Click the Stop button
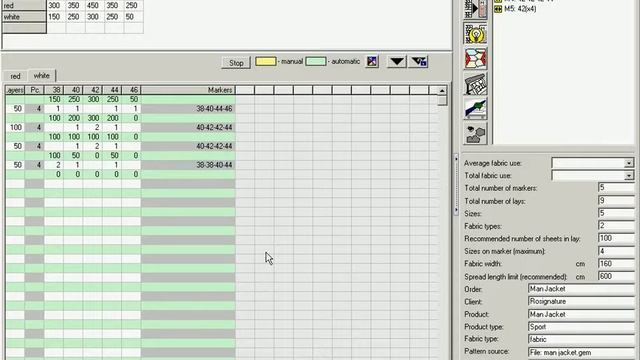Viewport: 640px width, 360px height. click(x=236, y=63)
